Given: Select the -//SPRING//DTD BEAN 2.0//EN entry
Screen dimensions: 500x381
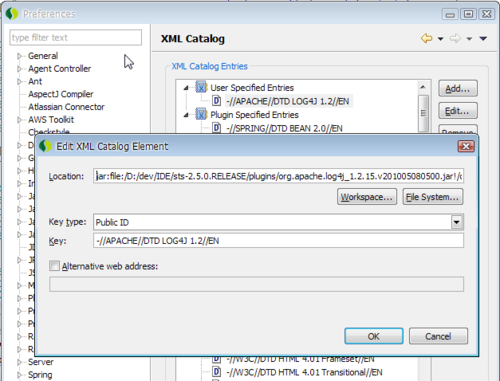Looking at the screenshot, I should (x=284, y=128).
